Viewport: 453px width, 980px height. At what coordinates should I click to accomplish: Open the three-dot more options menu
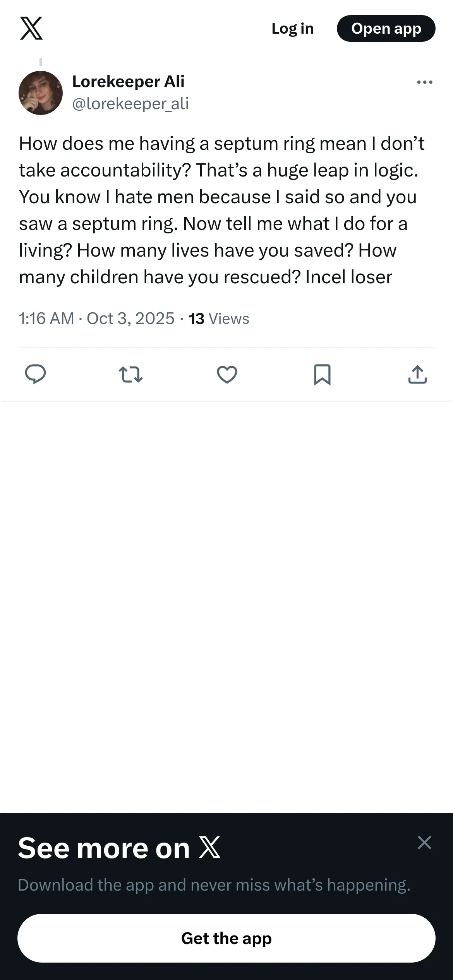[x=424, y=82]
